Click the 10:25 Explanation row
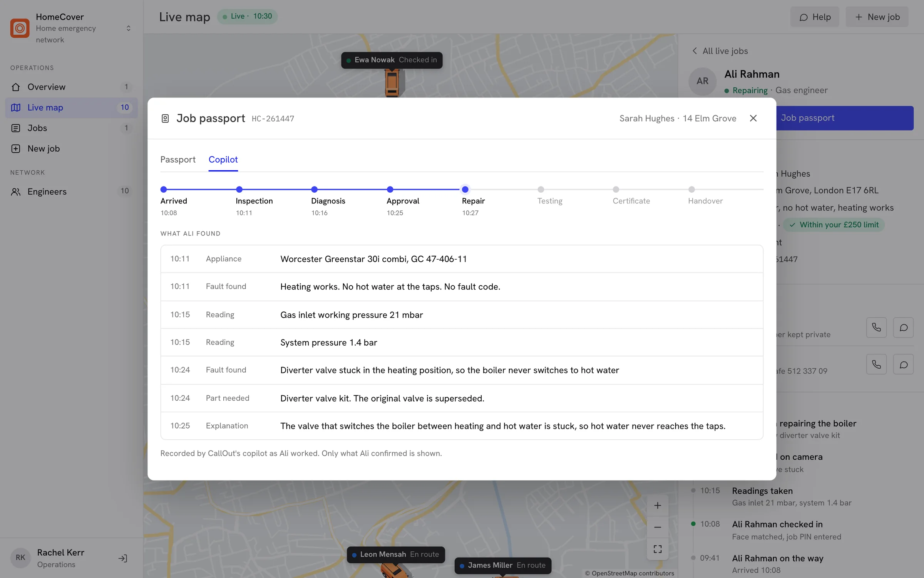Image resolution: width=924 pixels, height=578 pixels. [x=462, y=426]
